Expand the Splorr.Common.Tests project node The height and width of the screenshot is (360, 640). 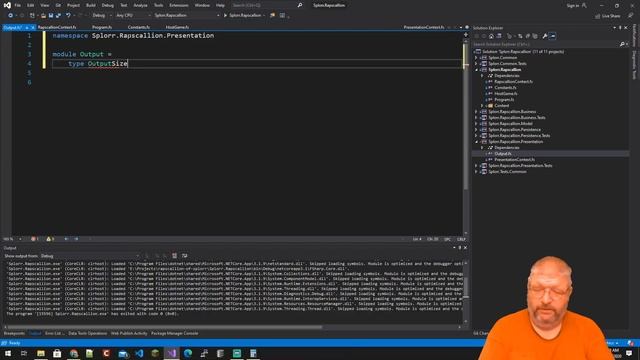(x=476, y=64)
